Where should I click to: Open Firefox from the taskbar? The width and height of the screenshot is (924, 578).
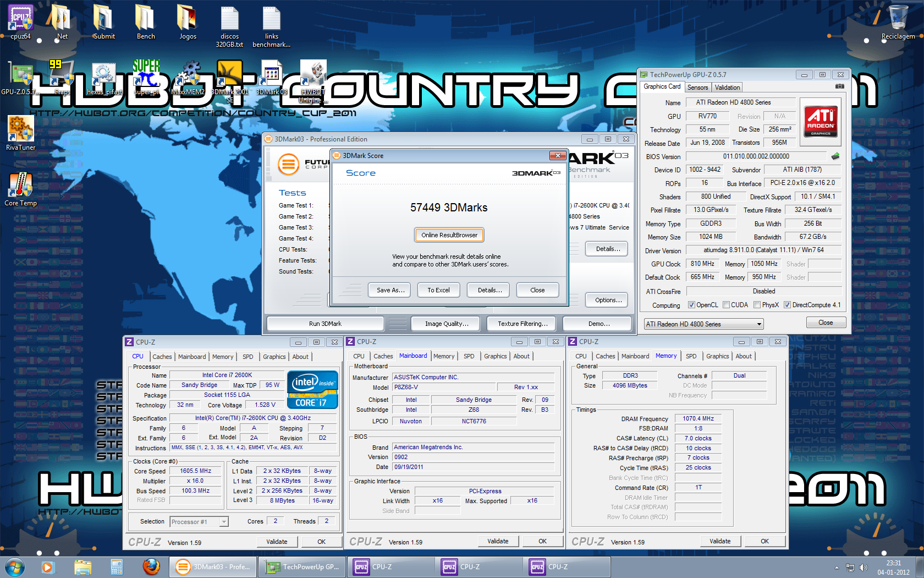pos(151,566)
